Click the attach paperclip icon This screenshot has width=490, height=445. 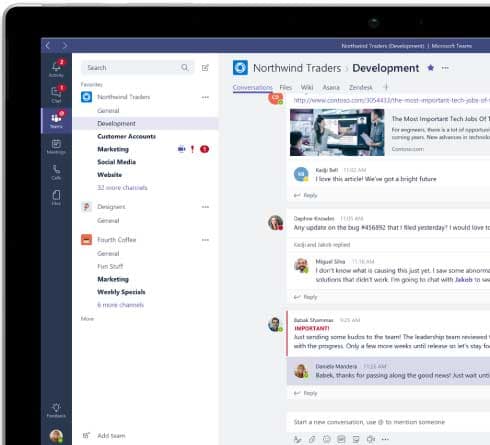pos(312,439)
